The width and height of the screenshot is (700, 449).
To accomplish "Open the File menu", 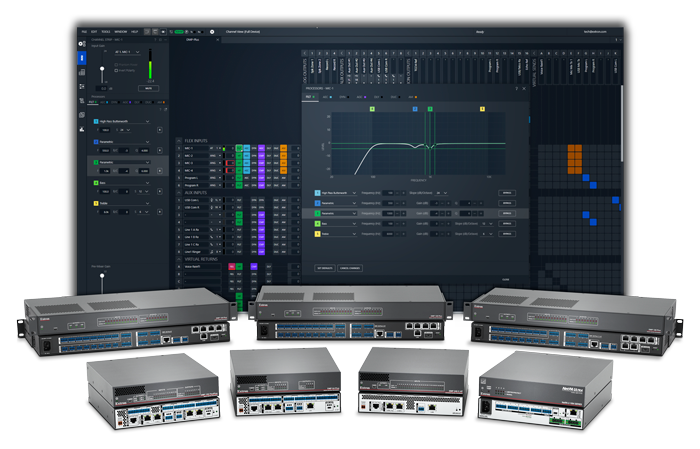I will [x=84, y=33].
